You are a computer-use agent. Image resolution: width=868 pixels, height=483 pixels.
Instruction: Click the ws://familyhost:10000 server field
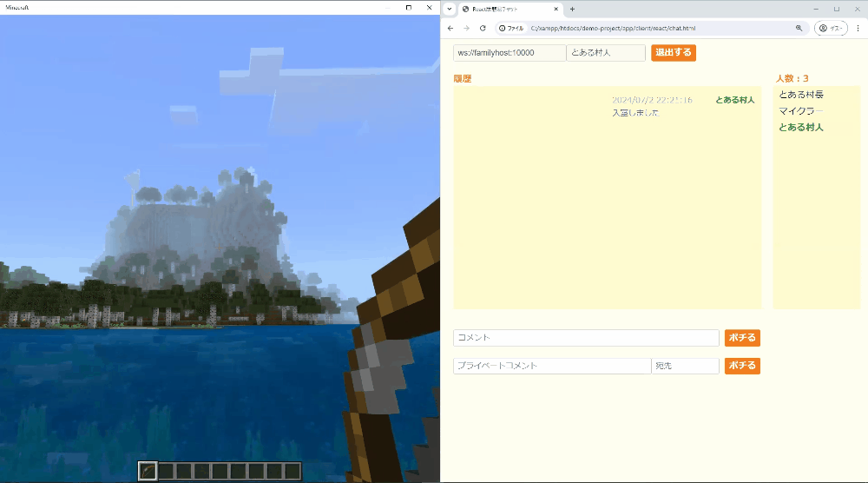(x=509, y=53)
